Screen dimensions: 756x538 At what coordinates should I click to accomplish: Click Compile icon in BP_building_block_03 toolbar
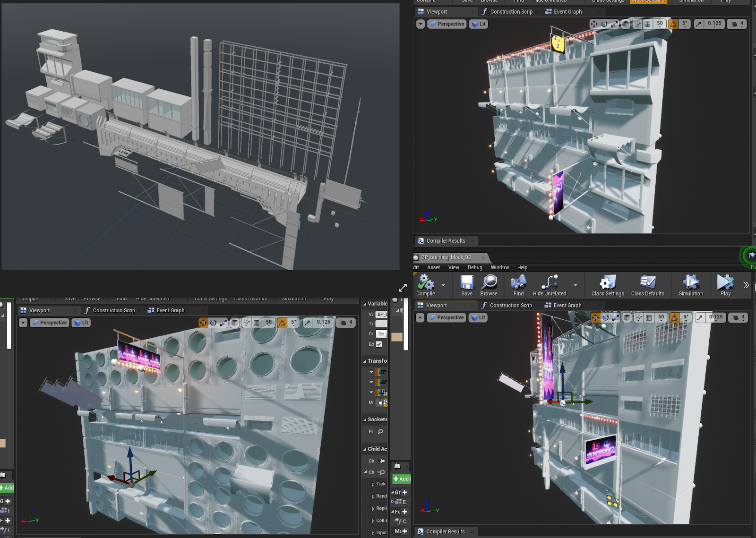tap(426, 282)
